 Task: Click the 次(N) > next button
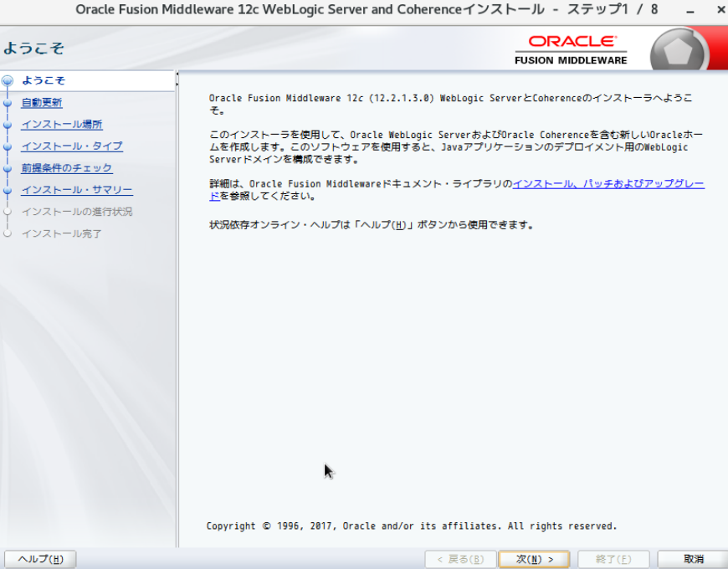tap(534, 559)
